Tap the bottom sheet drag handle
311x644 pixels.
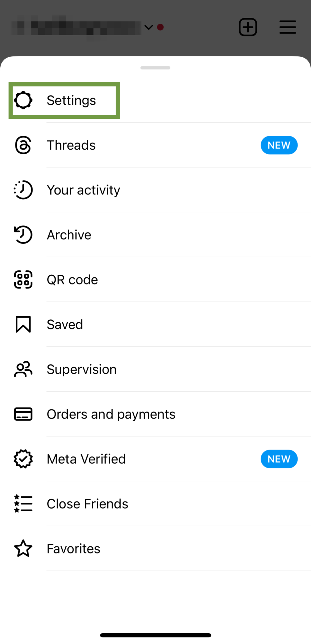[155, 68]
